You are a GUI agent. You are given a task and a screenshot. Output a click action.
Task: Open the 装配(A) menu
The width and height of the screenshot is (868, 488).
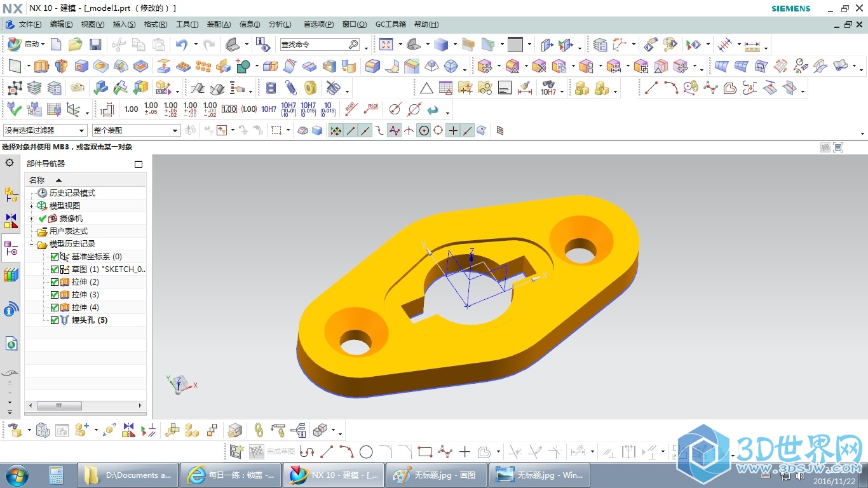click(x=219, y=24)
